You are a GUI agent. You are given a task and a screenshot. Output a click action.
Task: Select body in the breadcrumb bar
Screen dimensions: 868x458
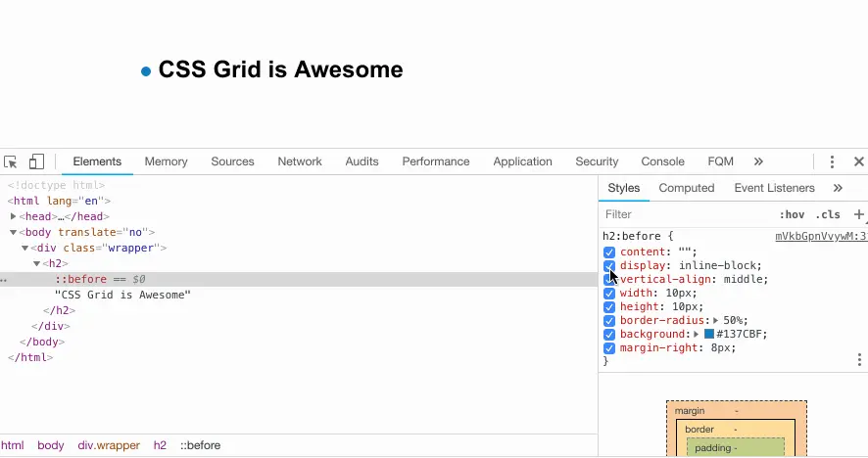point(50,445)
